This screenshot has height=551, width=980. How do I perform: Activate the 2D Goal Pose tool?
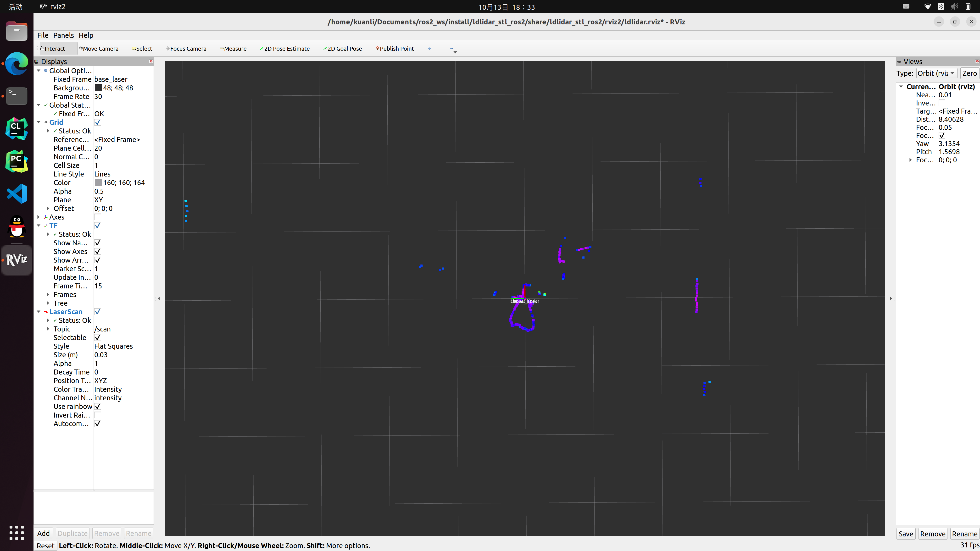point(343,49)
